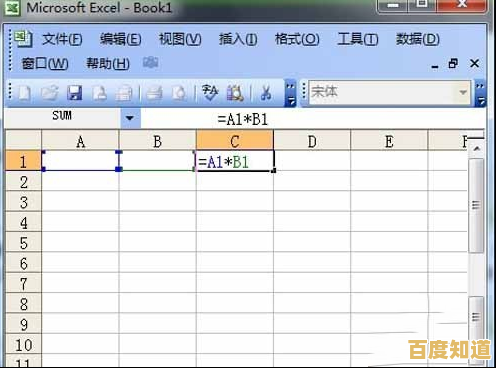Open the 数据(D) menu
496x368 pixels.
[418, 39]
